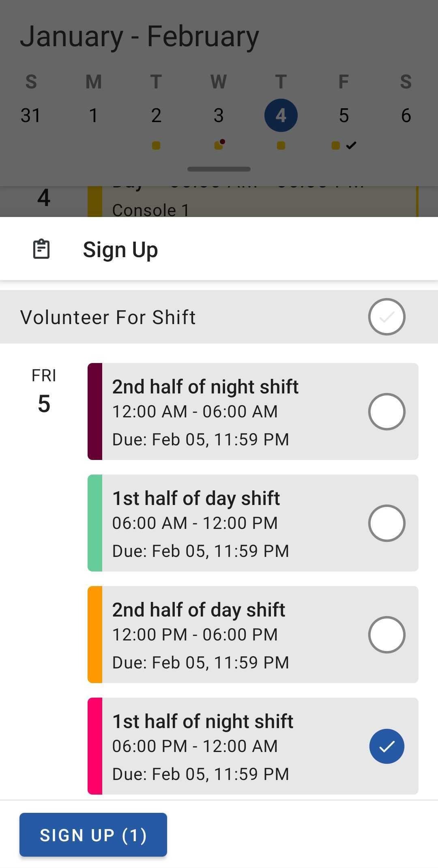This screenshot has width=438, height=868.
Task: Tap the maroon color bar of night shift
Action: coord(95,412)
